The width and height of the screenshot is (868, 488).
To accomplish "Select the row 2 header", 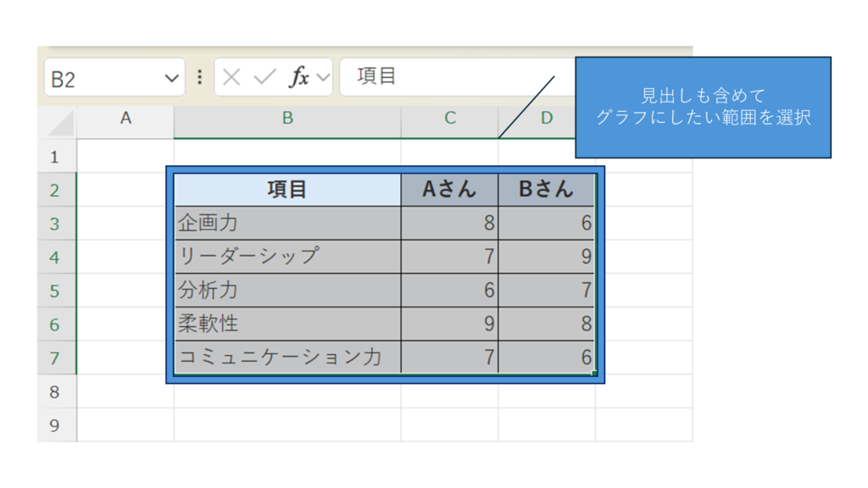I will point(55,190).
